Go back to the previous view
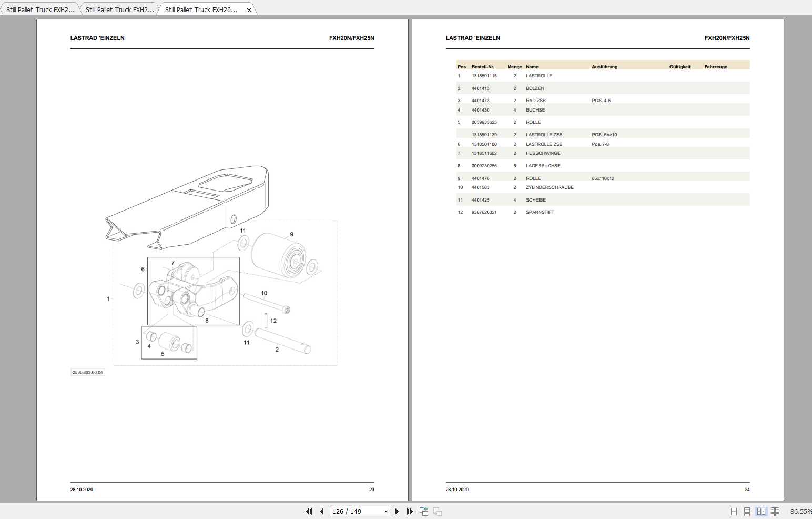 tap(424, 511)
